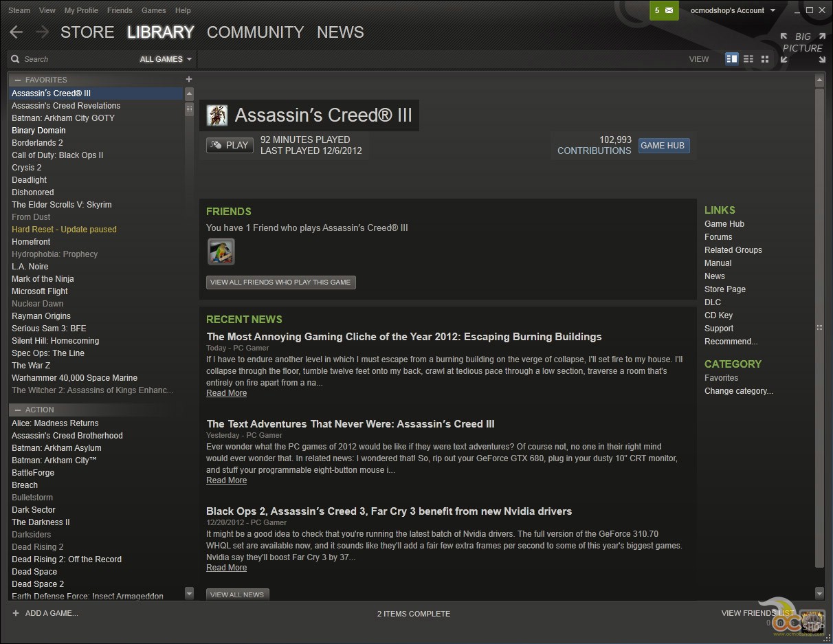The height and width of the screenshot is (644, 833).
Task: Add category with plus icon near Favorites
Action: coord(189,79)
